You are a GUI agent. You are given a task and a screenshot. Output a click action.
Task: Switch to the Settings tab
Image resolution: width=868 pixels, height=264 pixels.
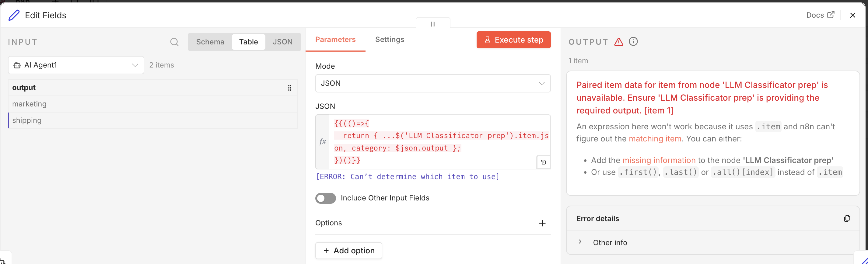(x=390, y=40)
